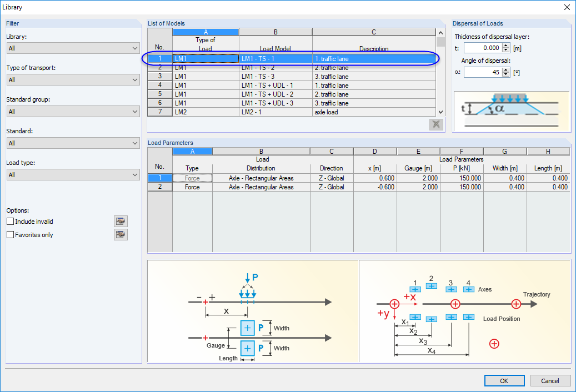The height and width of the screenshot is (392, 576).
Task: Open the Type of transport dropdown
Action: [x=73, y=79]
